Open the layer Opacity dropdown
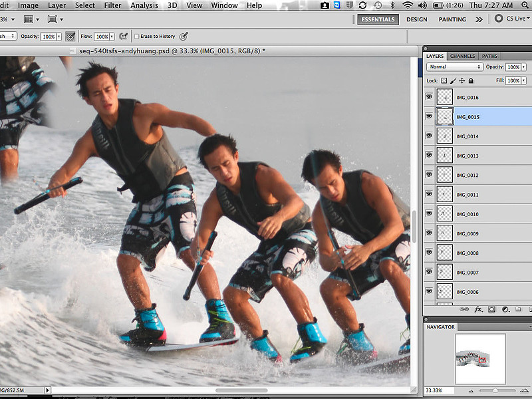The image size is (532, 399). [524, 67]
